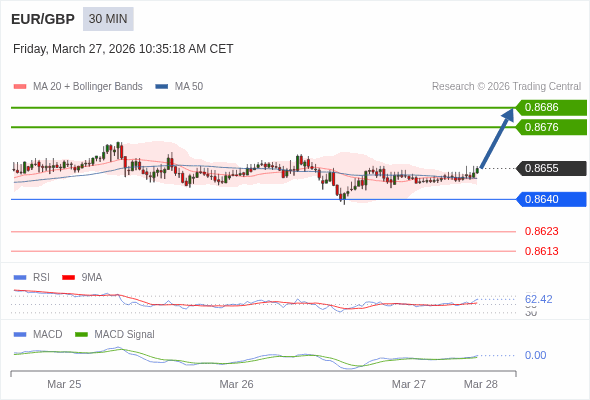Click the 0.8686 resistance price tag
This screenshot has height=400, width=590.
551,108
